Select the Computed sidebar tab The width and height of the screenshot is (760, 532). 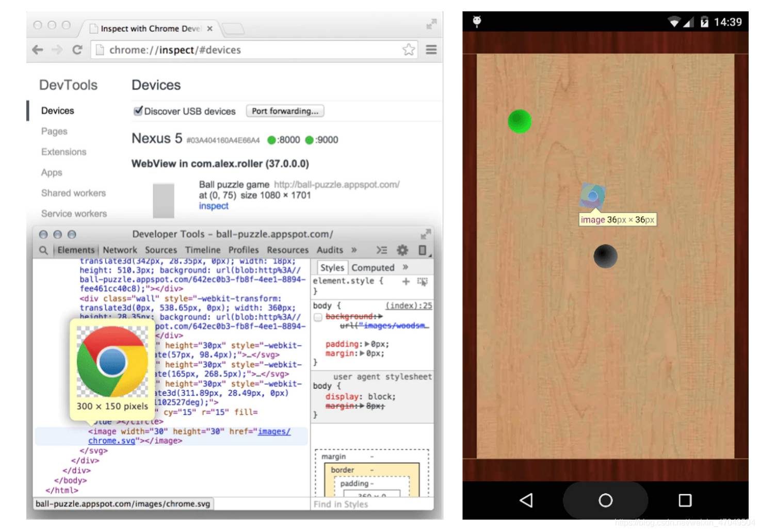[373, 268]
